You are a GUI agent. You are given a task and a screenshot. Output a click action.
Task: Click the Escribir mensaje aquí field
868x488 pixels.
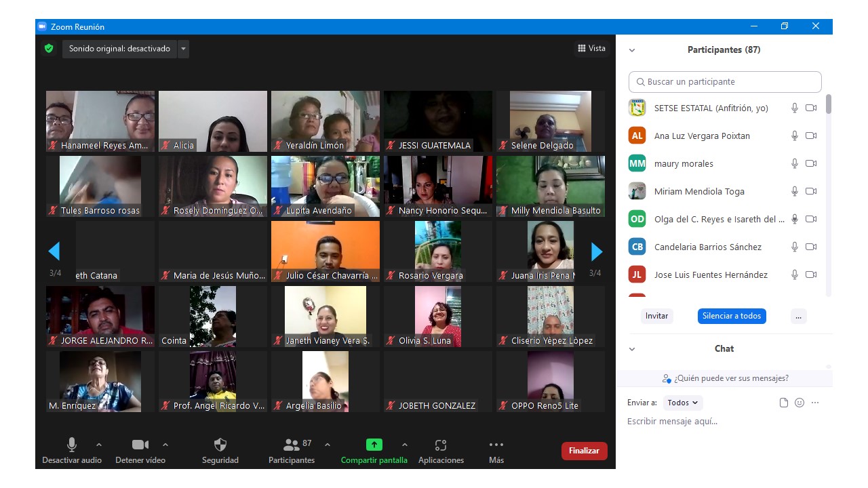724,422
